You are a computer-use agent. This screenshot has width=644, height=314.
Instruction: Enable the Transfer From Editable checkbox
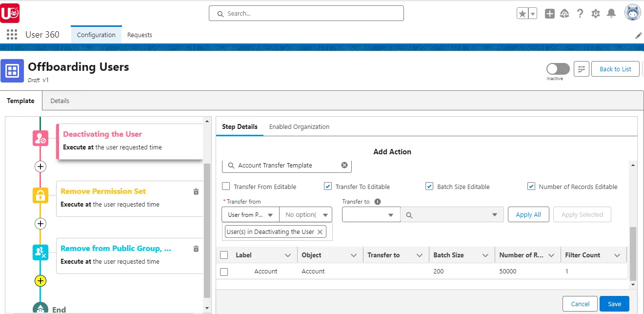(x=226, y=186)
